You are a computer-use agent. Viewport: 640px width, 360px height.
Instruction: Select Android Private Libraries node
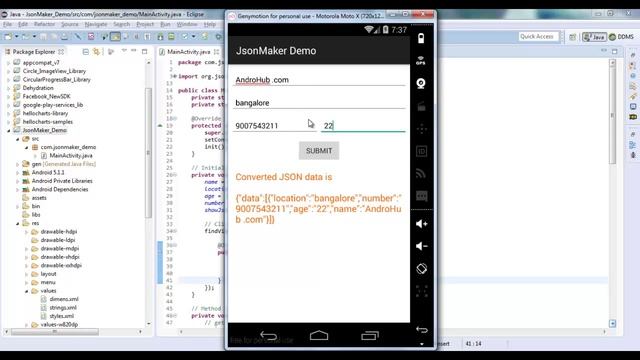tap(62, 181)
